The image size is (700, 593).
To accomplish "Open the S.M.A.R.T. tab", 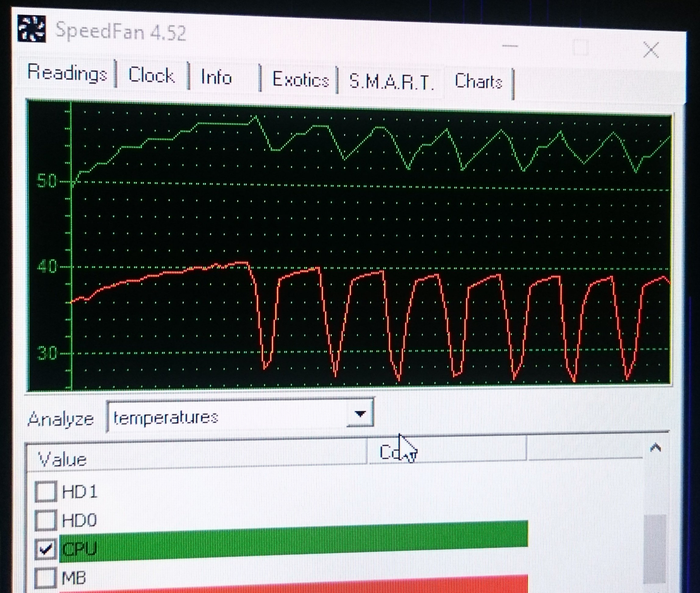I will (391, 82).
